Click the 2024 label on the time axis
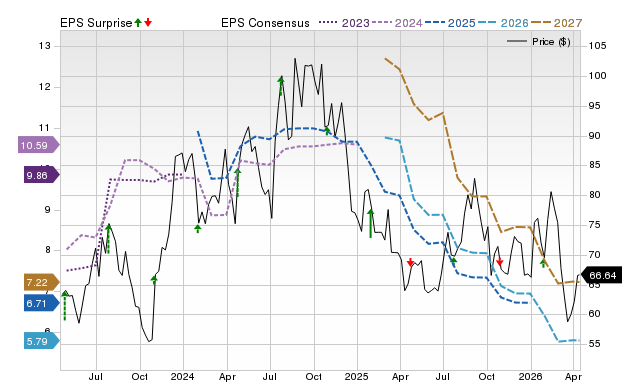This screenshot has height=382, width=640. point(182,376)
